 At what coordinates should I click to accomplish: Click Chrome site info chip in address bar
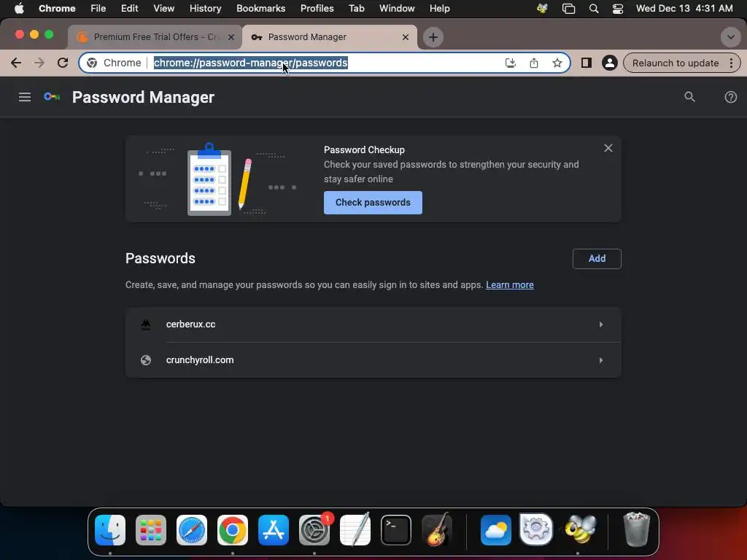click(x=115, y=63)
